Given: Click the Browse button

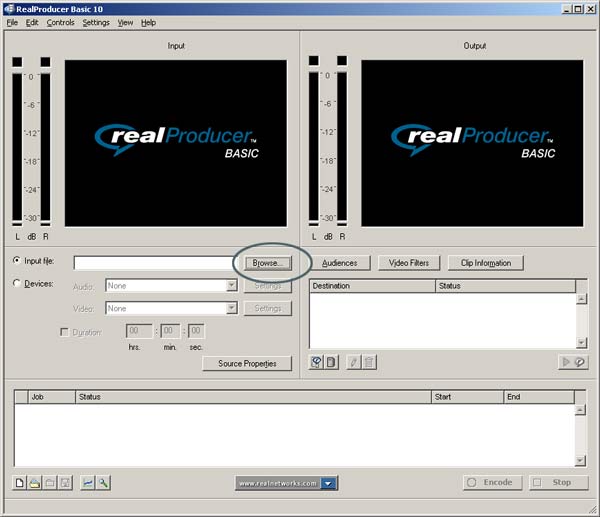Looking at the screenshot, I should (267, 263).
